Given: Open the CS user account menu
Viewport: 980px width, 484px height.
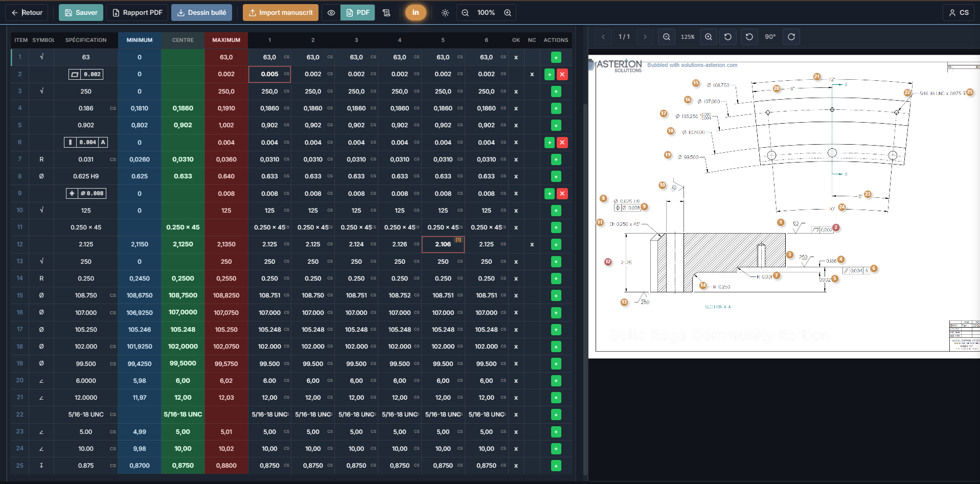Looking at the screenshot, I should point(959,13).
